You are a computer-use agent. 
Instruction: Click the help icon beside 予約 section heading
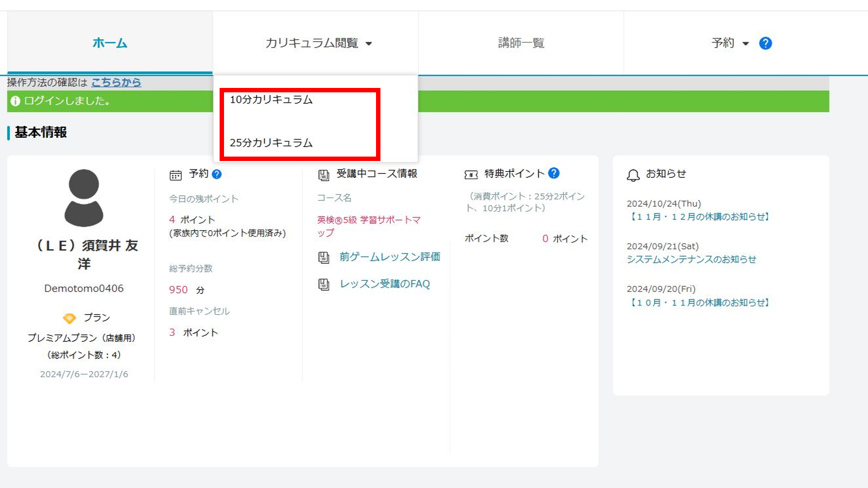(x=217, y=174)
